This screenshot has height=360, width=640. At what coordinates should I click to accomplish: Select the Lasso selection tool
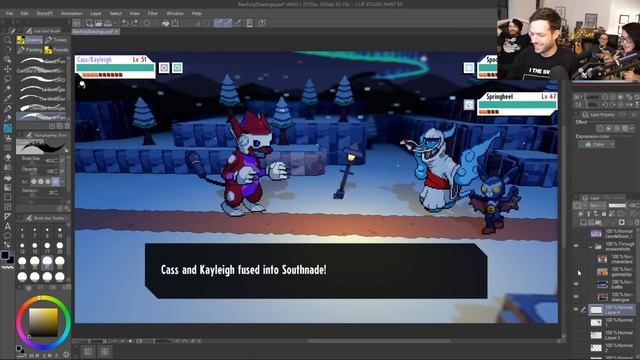[x=7, y=79]
